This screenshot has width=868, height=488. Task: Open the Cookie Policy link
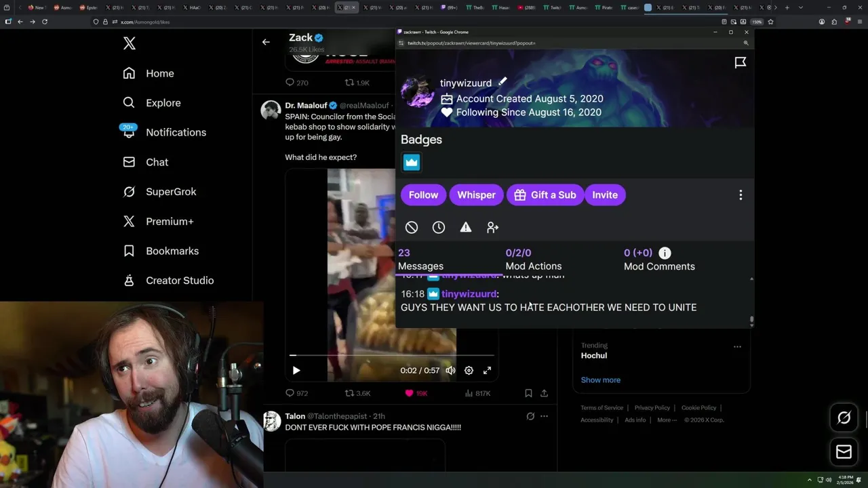pyautogui.click(x=698, y=408)
